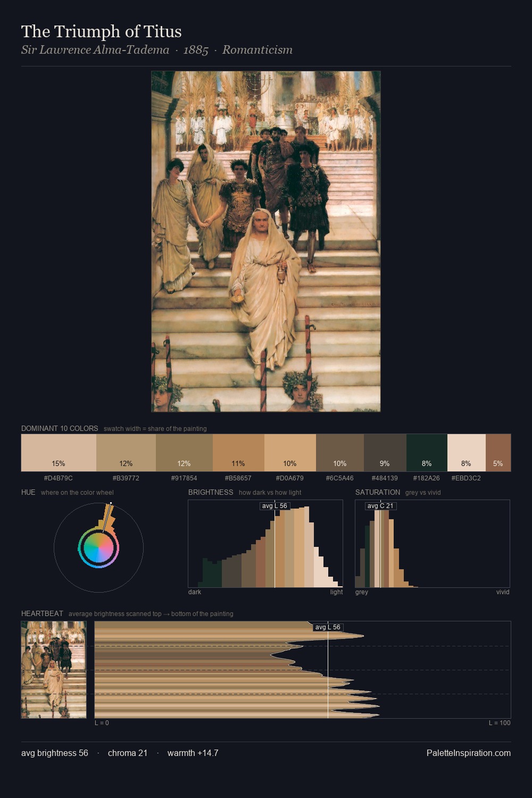Click the 'HUE' section heading
Viewport: 532px width, 798px height.
coord(28,492)
